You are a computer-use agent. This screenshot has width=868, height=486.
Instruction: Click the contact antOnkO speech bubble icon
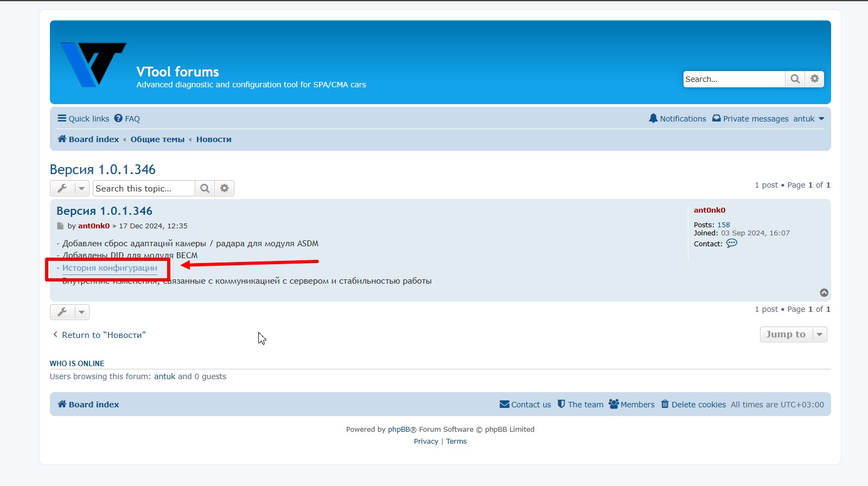click(731, 244)
